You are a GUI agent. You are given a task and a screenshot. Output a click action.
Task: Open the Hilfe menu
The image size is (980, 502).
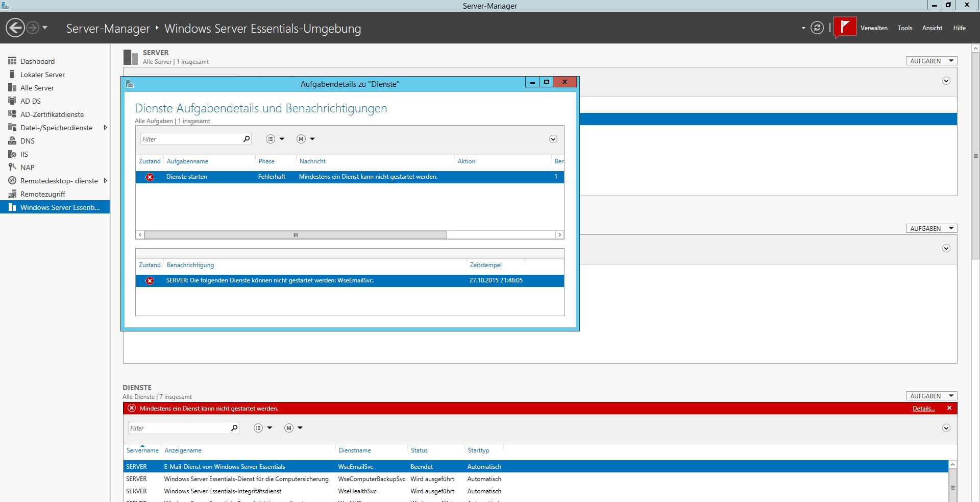[959, 28]
